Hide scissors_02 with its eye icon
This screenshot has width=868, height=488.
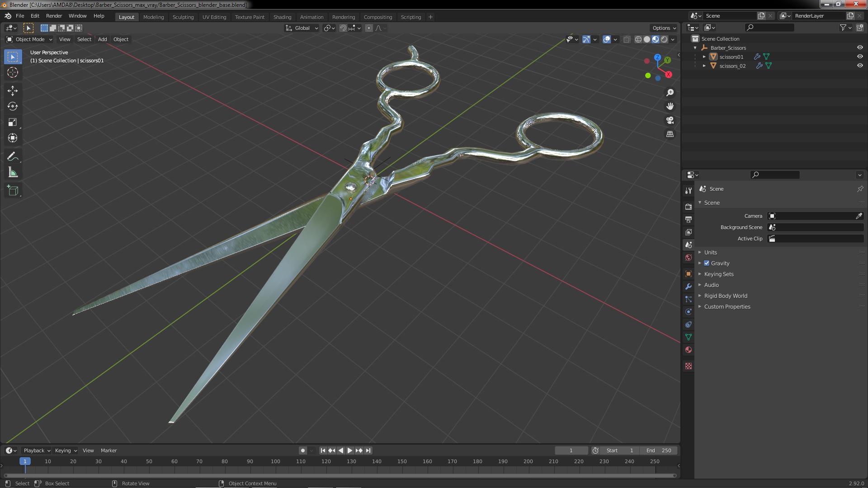(859, 66)
